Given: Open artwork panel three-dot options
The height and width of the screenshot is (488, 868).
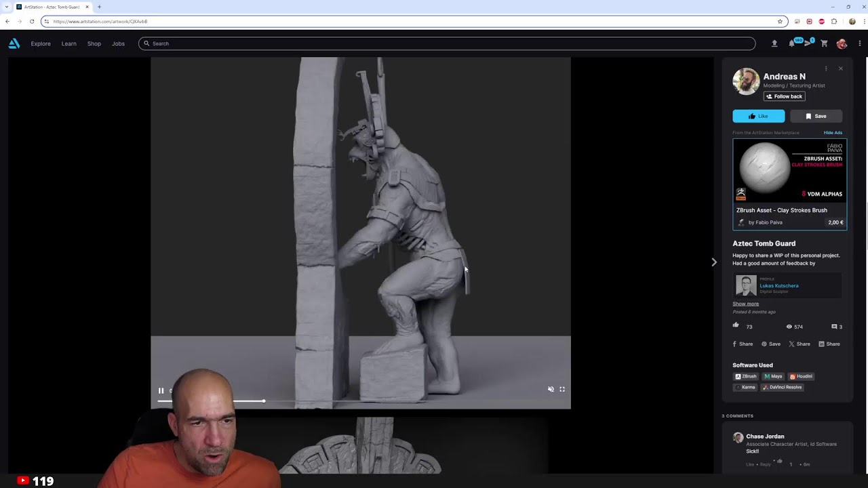Looking at the screenshot, I should pyautogui.click(x=826, y=68).
